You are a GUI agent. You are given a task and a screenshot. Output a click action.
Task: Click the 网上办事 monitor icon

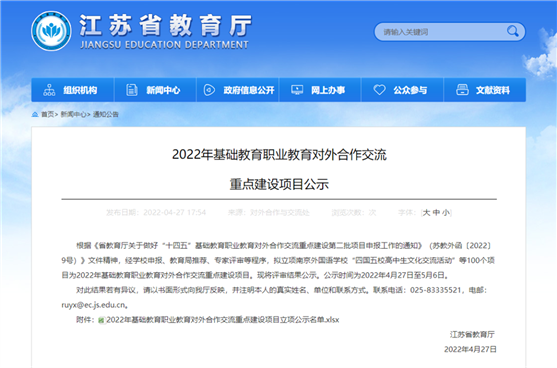pyautogui.click(x=297, y=90)
